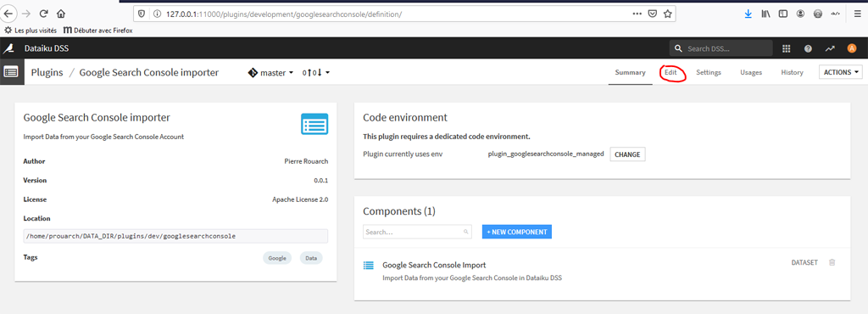This screenshot has height=314, width=868.
Task: Bookmark this page with the star icon
Action: click(668, 14)
